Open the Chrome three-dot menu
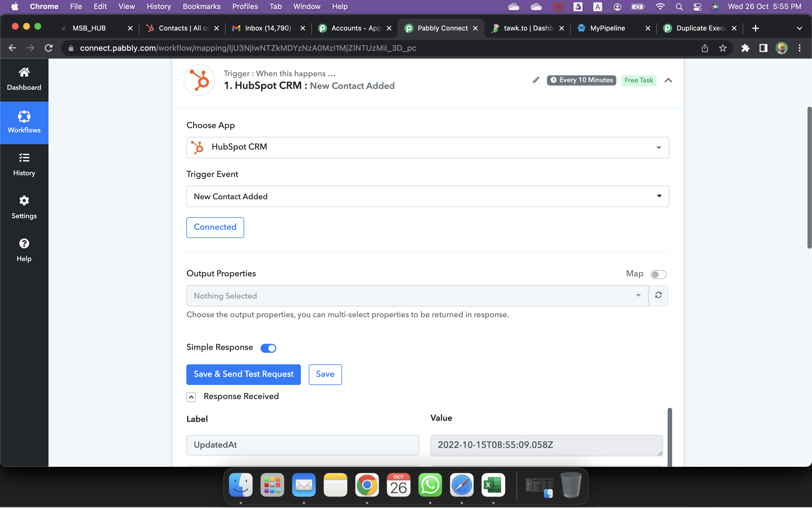 [x=800, y=48]
